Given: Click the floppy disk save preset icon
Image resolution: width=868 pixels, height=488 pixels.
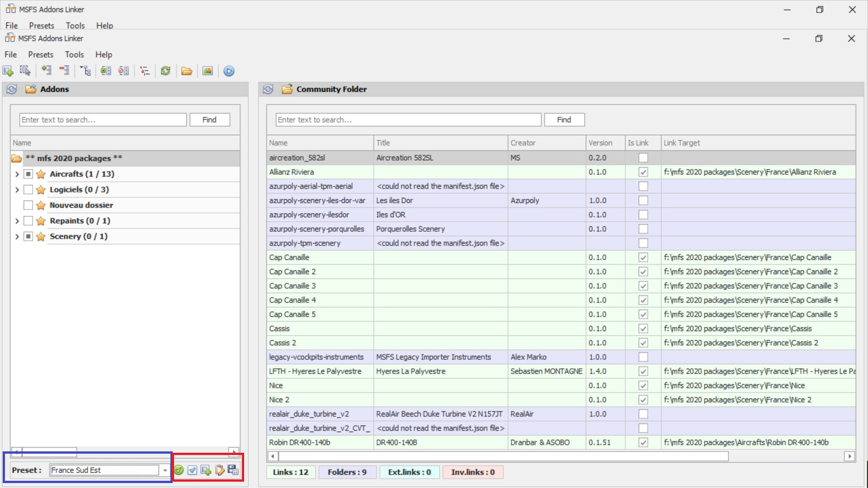Looking at the screenshot, I should (x=233, y=470).
